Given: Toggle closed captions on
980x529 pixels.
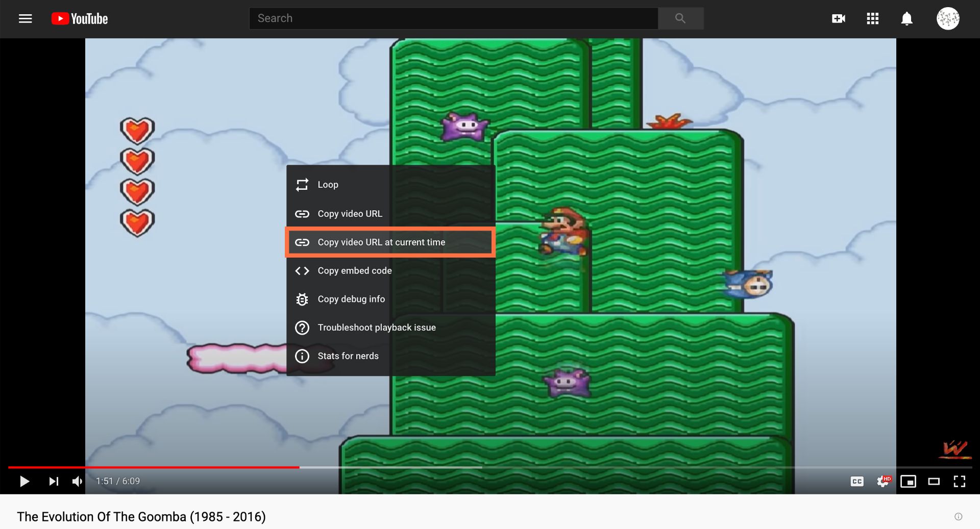Looking at the screenshot, I should 857,481.
